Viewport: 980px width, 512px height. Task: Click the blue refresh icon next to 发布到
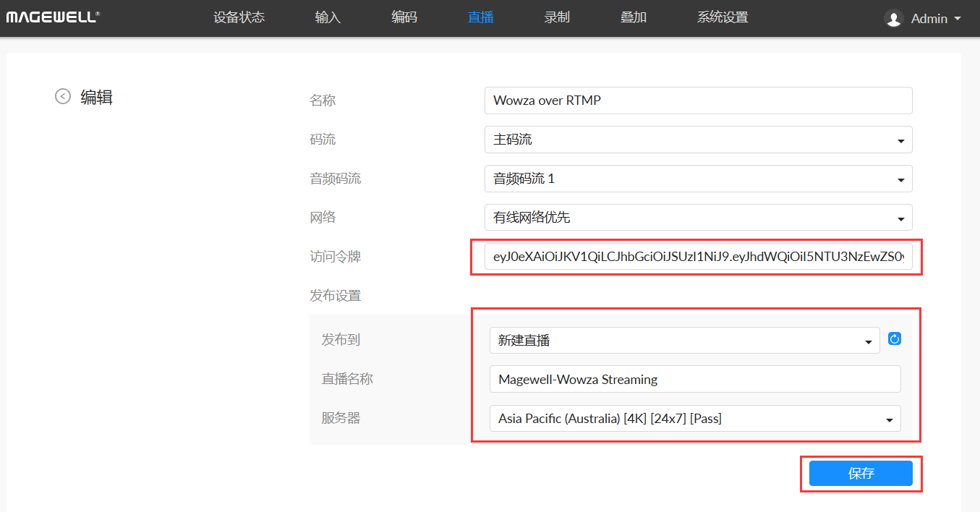click(895, 339)
